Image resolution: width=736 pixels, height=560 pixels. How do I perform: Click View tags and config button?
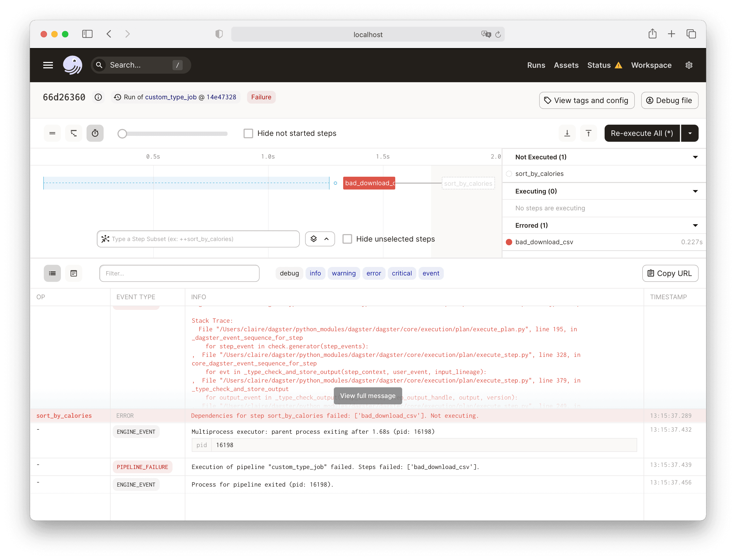pyautogui.click(x=587, y=100)
